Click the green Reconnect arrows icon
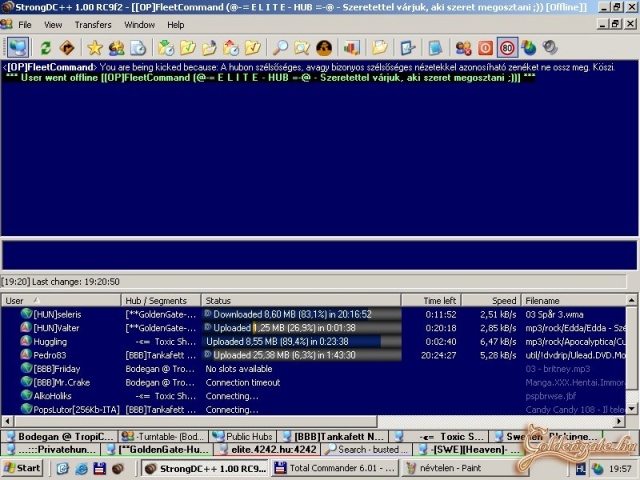This screenshot has width=640, height=480. pos(46,47)
